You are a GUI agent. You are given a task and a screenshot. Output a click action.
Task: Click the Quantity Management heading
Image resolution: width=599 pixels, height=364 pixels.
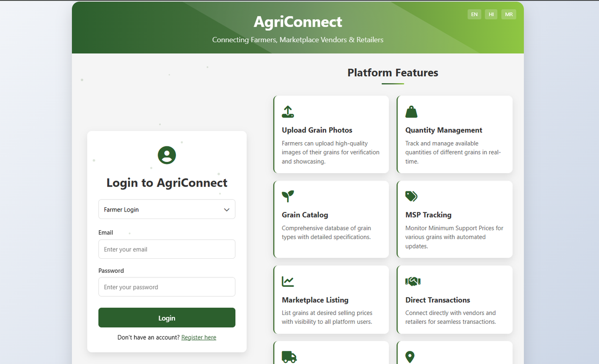tap(444, 130)
